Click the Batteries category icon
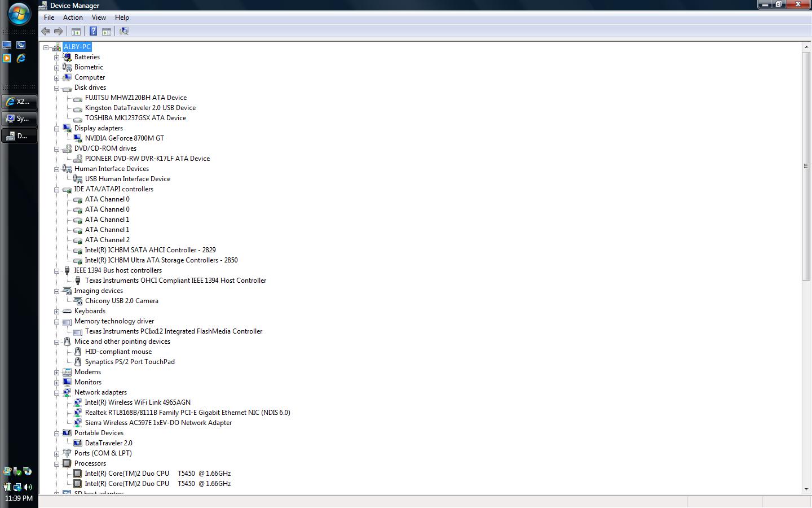812x508 pixels. tap(67, 57)
